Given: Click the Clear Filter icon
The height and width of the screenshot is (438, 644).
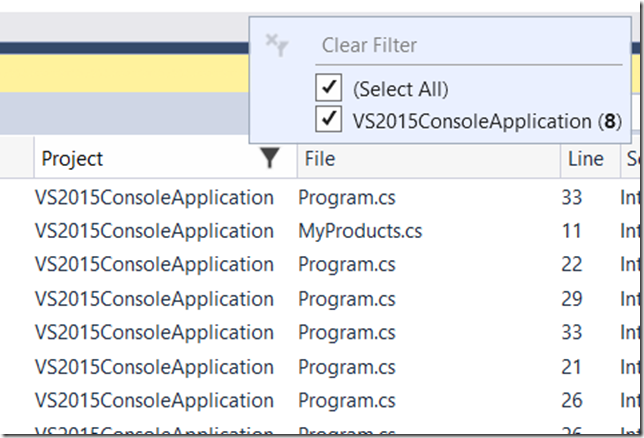Looking at the screenshot, I should click(x=275, y=44).
